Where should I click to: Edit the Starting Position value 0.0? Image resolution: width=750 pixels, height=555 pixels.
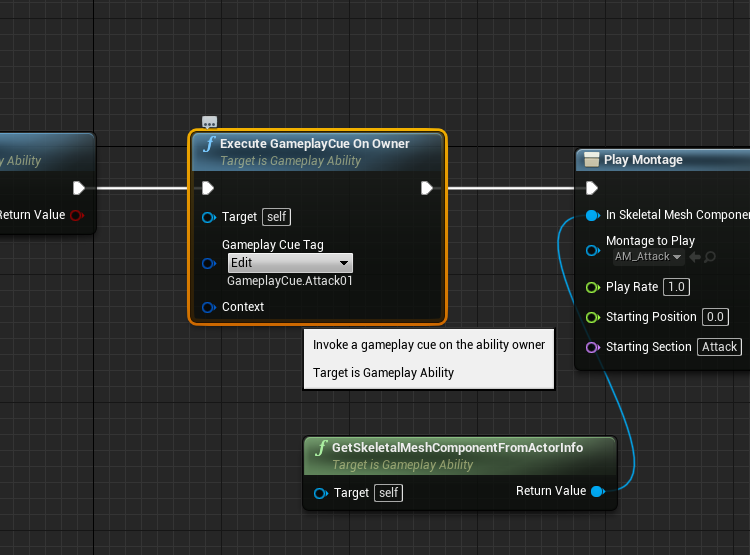[x=715, y=317]
